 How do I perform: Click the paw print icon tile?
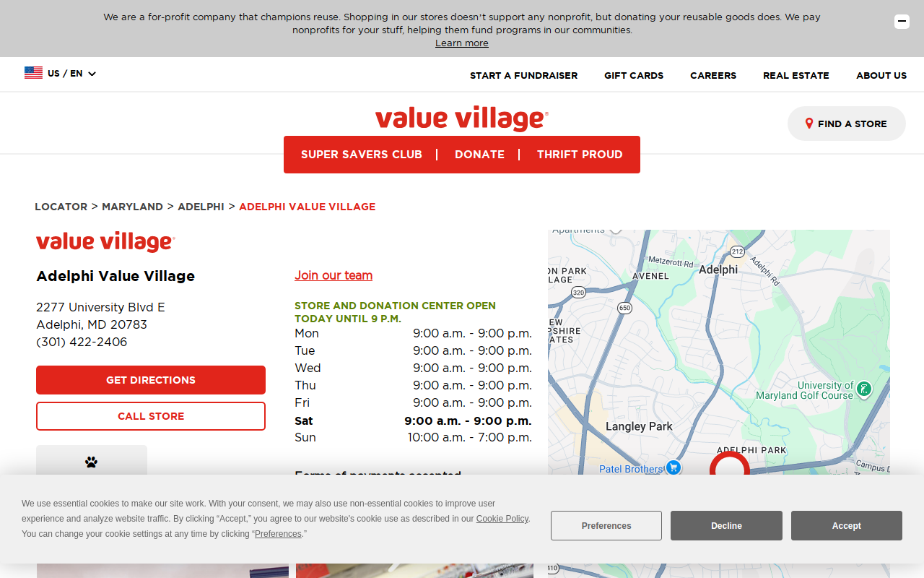(92, 461)
